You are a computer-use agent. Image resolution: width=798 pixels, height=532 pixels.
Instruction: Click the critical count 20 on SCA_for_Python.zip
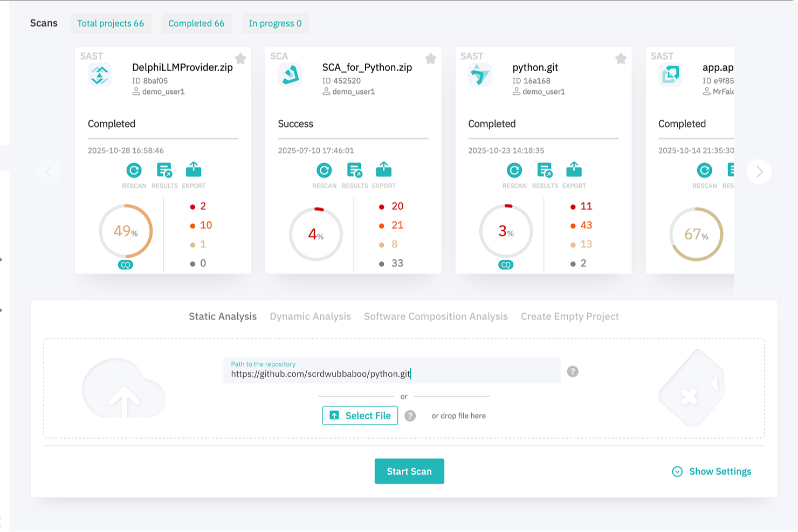click(397, 206)
